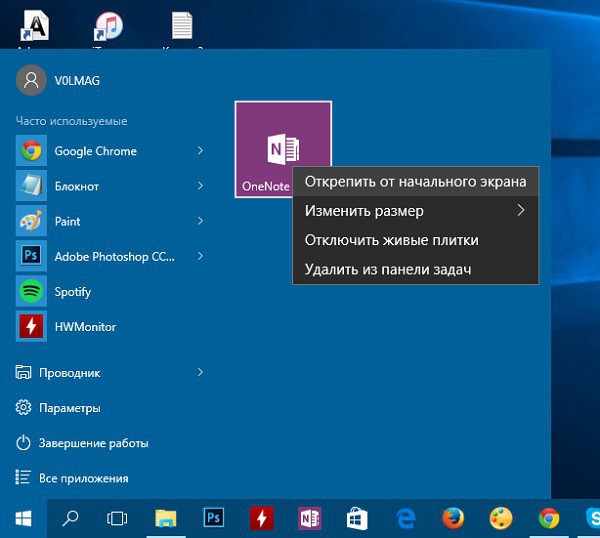Viewport: 600px width, 538px height.
Task: Open HWMonitor taskbar icon
Action: point(262,518)
